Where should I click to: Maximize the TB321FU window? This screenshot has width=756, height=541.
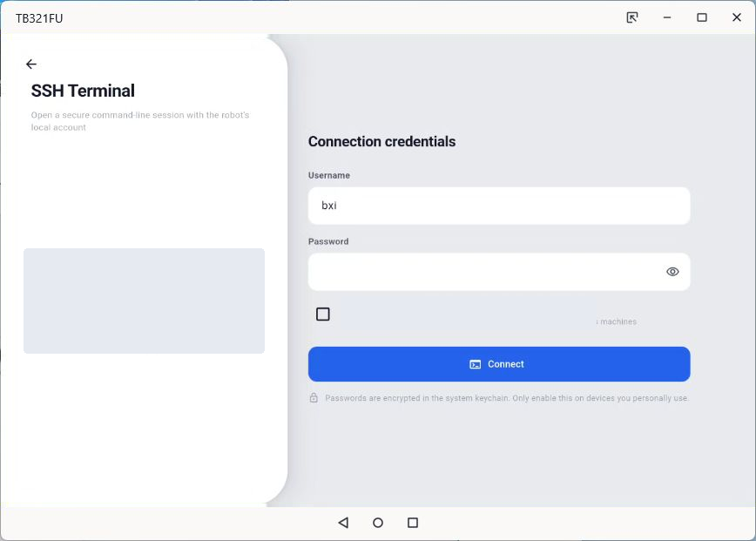pyautogui.click(x=702, y=17)
